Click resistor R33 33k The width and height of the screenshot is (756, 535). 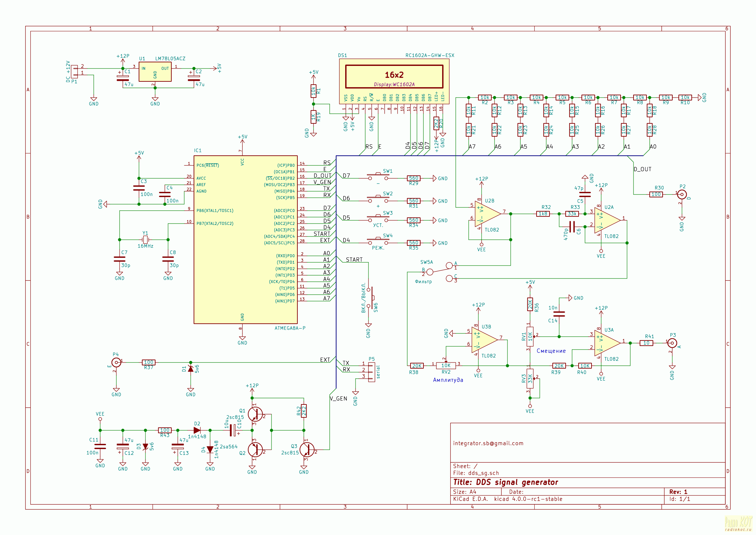pyautogui.click(x=572, y=214)
